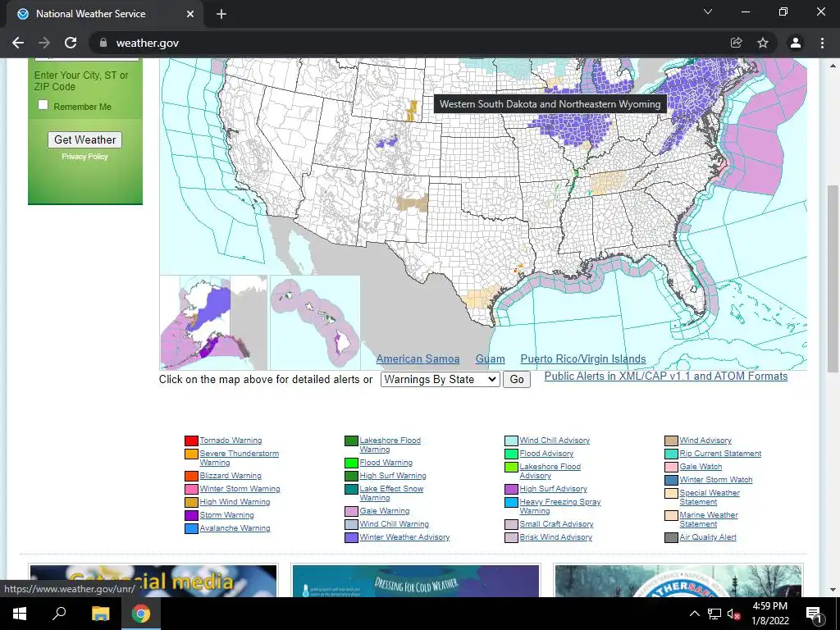Open File Explorer from the taskbar
The width and height of the screenshot is (840, 630).
100,614
